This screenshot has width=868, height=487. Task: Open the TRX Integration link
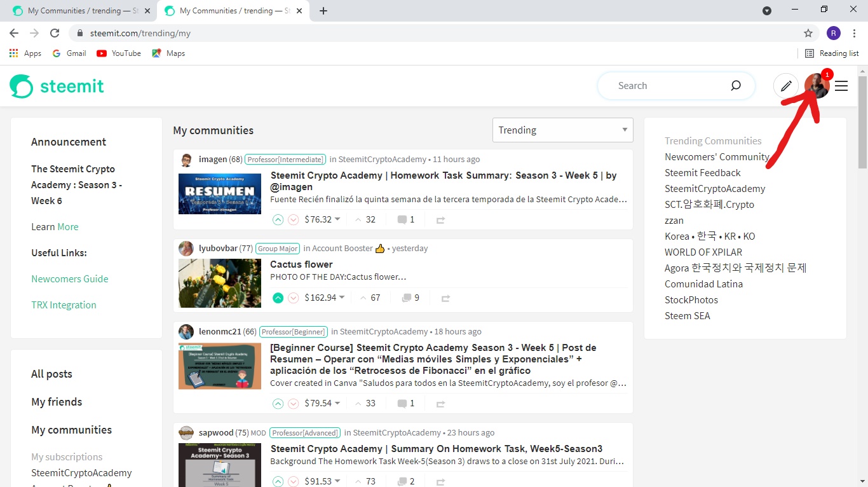pyautogui.click(x=64, y=305)
